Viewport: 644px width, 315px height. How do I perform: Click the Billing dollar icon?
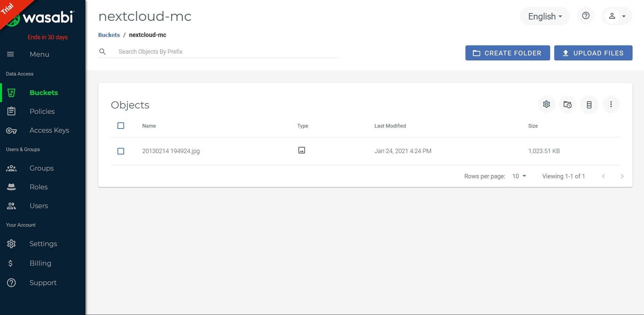click(10, 263)
